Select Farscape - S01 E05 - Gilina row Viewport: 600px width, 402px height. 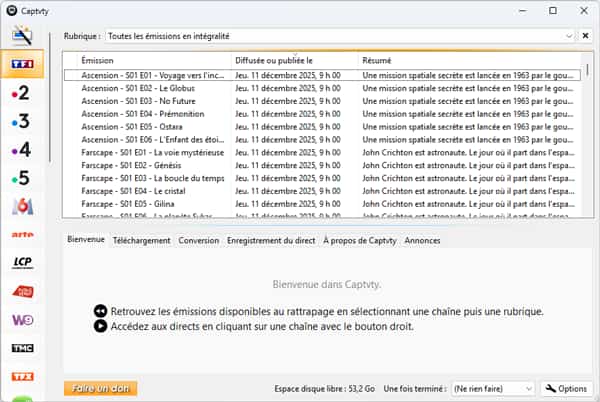pyautogui.click(x=322, y=204)
